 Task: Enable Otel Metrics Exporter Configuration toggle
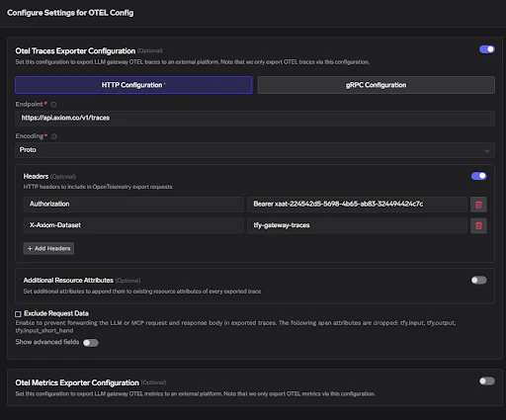(487, 381)
